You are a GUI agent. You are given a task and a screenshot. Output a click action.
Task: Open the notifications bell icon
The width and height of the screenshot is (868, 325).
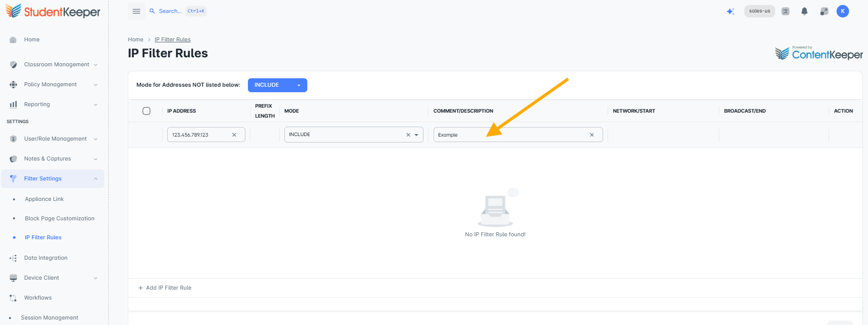pos(804,11)
